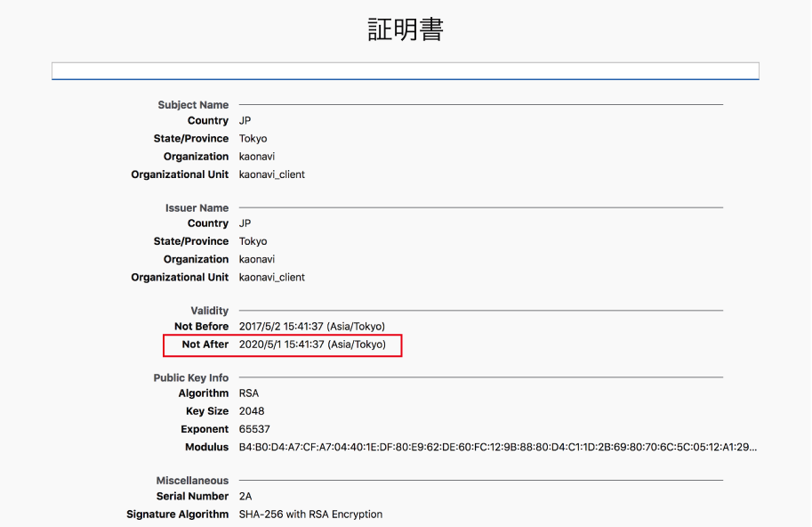Select the empty certificate tab bar

(x=406, y=71)
